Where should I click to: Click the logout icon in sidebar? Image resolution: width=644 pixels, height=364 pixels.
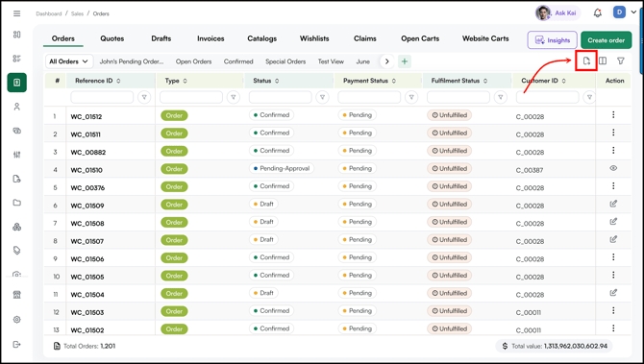tap(17, 344)
